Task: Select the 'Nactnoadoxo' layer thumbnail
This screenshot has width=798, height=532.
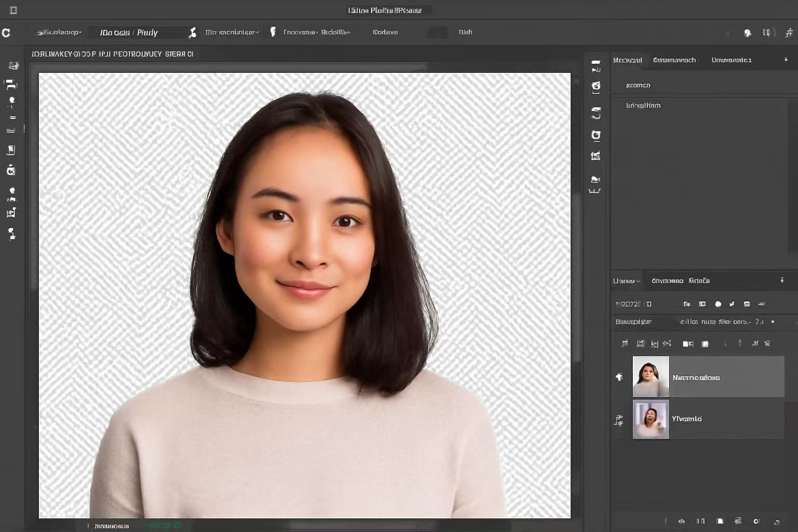Action: coord(650,377)
